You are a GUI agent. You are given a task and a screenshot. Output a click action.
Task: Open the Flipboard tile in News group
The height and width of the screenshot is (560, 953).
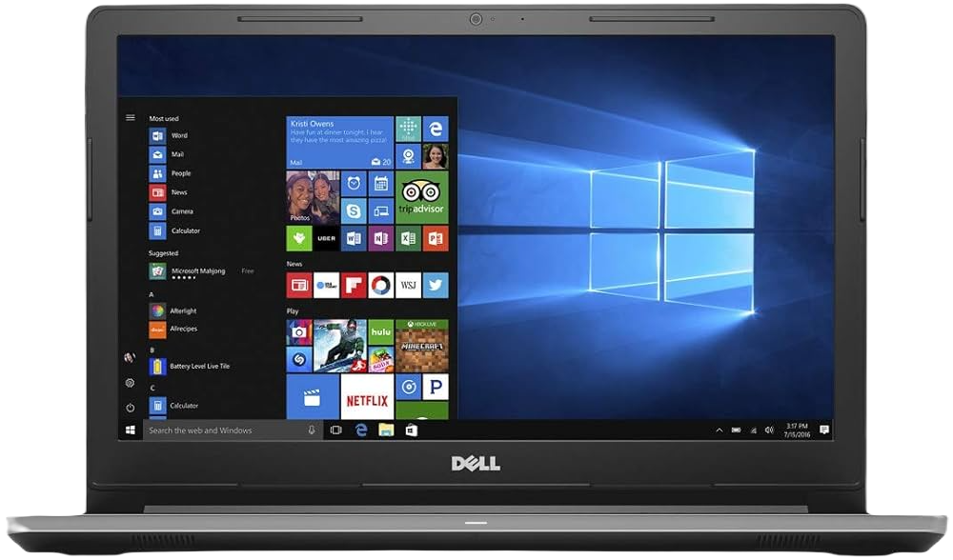(354, 285)
